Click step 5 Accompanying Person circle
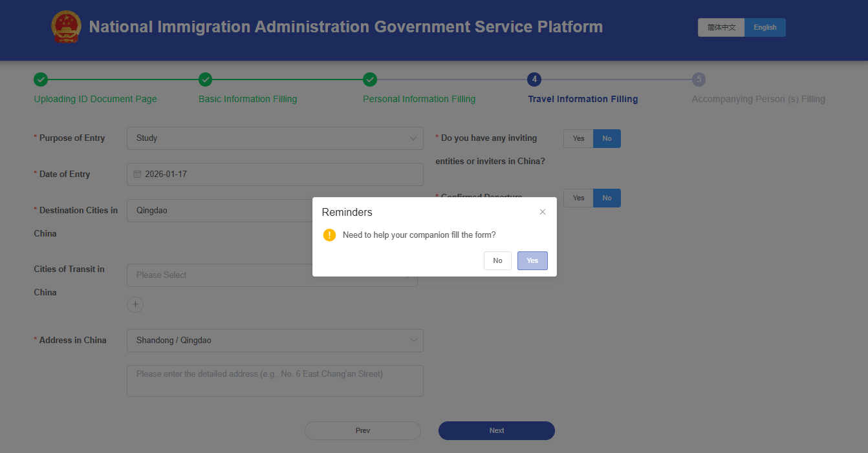Screen dimensions: 868x453 coord(699,79)
